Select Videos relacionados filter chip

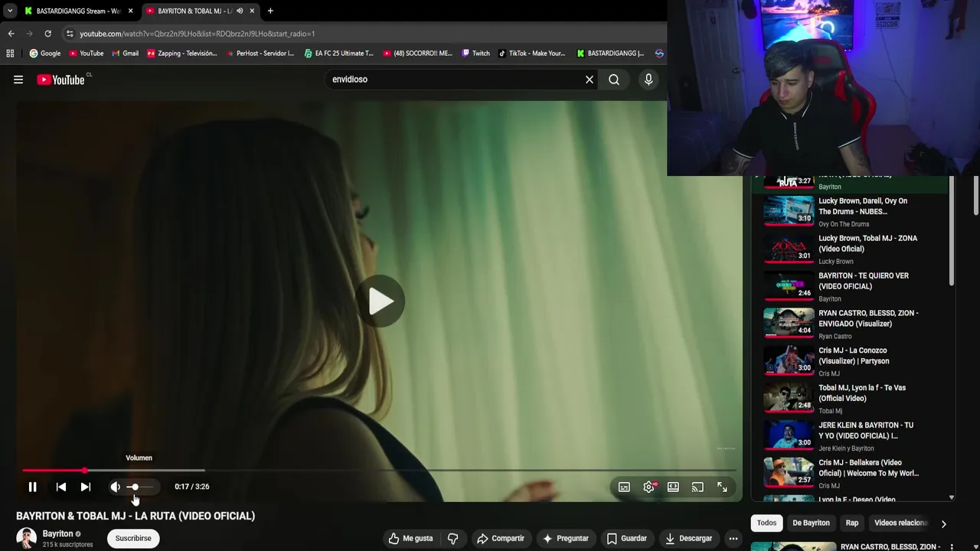coord(901,523)
